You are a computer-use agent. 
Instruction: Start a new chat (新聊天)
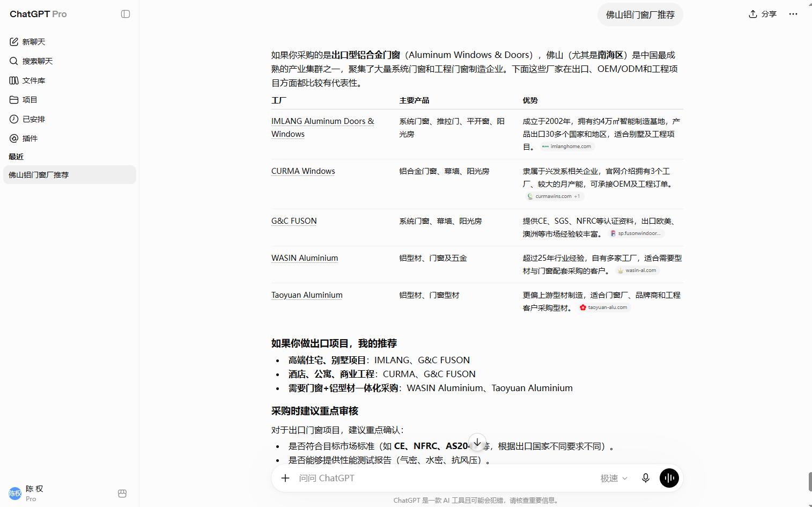coord(70,42)
